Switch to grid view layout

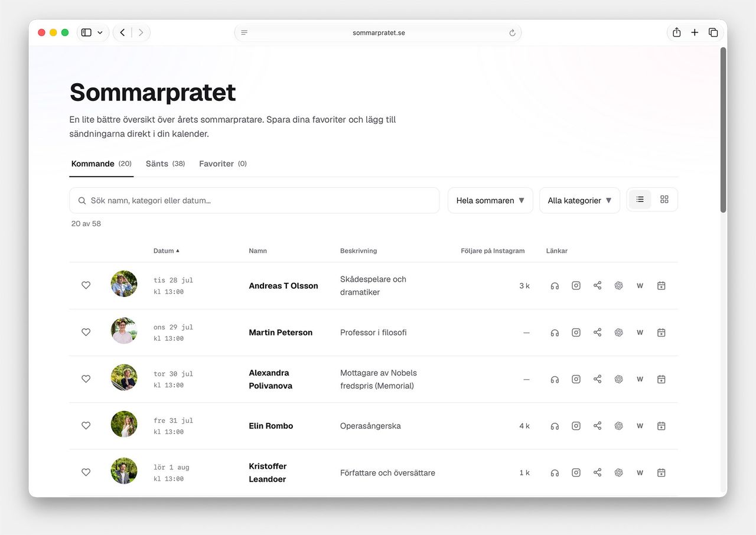pos(664,200)
